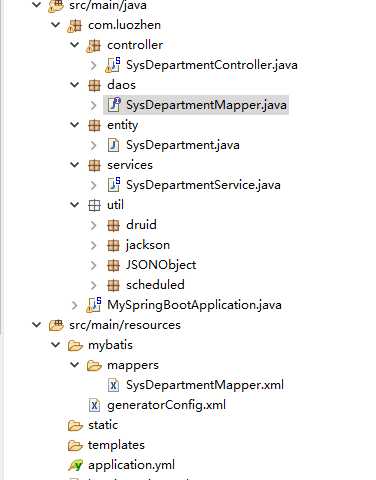
Task: Click the templates folder icon
Action: 75,445
